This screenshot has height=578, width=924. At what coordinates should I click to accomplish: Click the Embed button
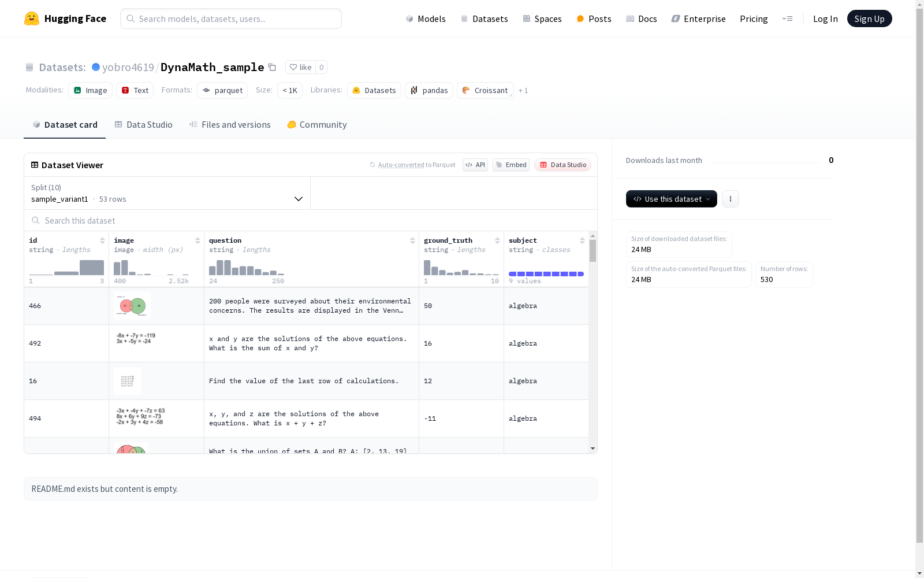tap(511, 165)
